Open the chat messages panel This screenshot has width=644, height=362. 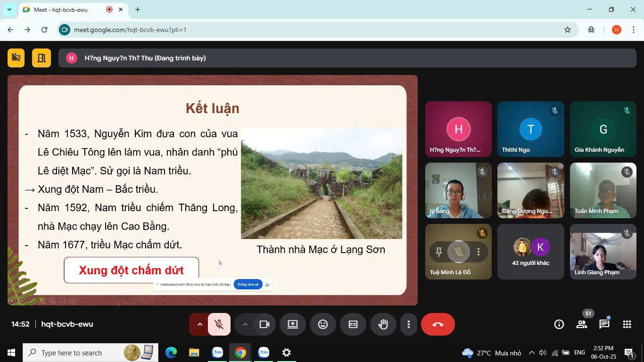[x=604, y=324]
